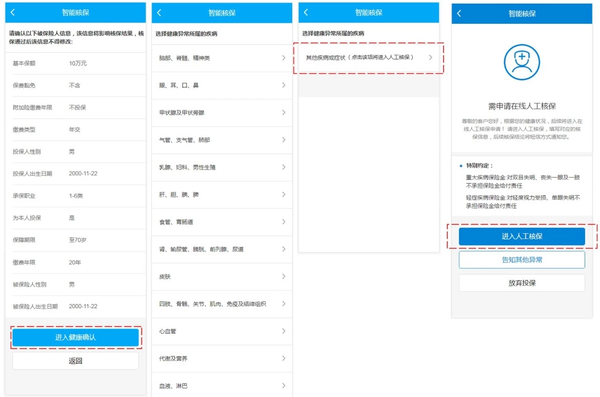Tap the 进入人工核保 button
The image size is (600, 397).
point(522,236)
